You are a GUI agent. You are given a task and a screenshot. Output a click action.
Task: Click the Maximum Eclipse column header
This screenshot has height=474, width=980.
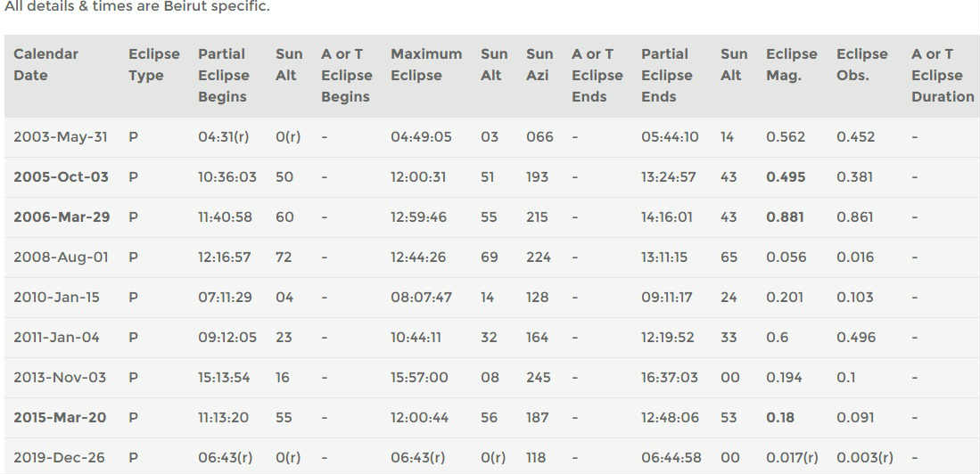pos(425,64)
